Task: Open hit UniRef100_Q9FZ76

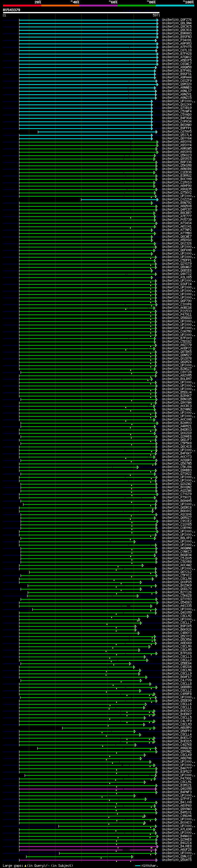Action: tap(177, 20)
